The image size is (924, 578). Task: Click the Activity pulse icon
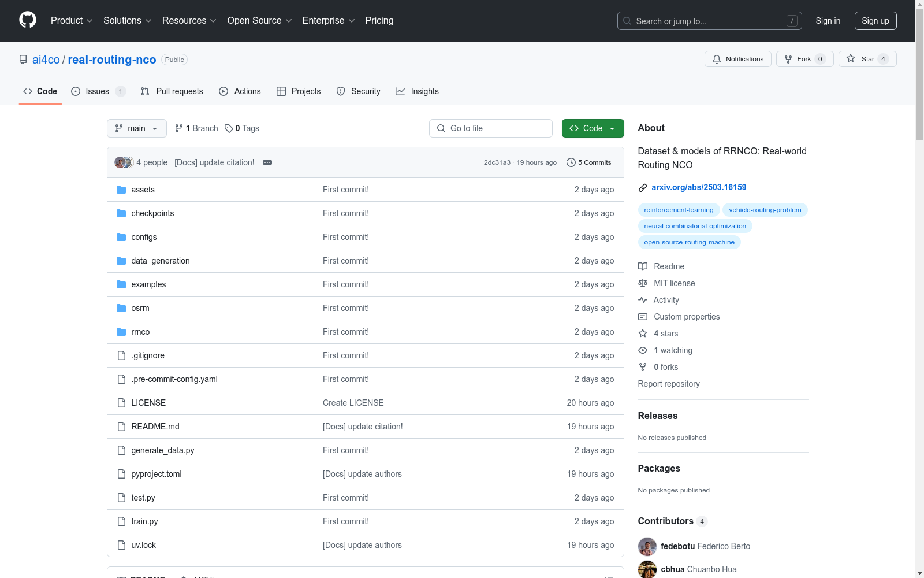pyautogui.click(x=643, y=300)
